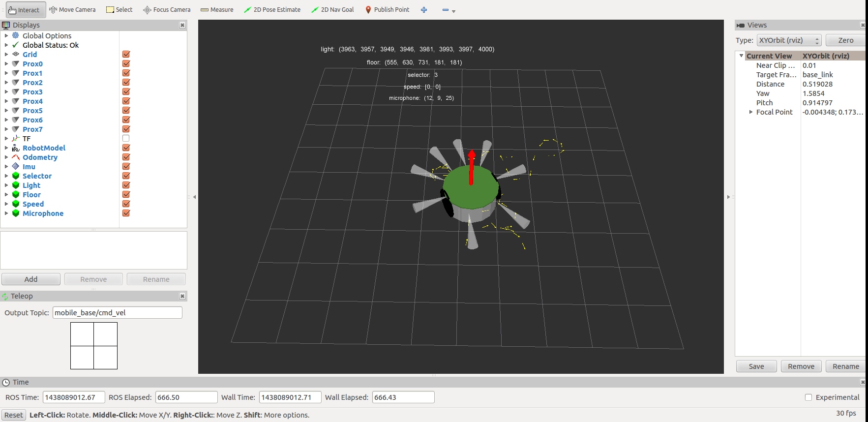
Task: Click the Add display button
Action: pos(31,279)
